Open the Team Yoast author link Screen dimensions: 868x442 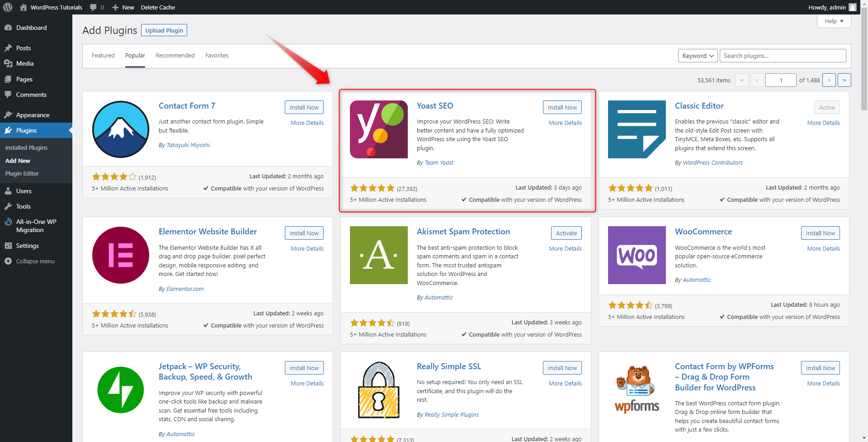click(x=439, y=162)
